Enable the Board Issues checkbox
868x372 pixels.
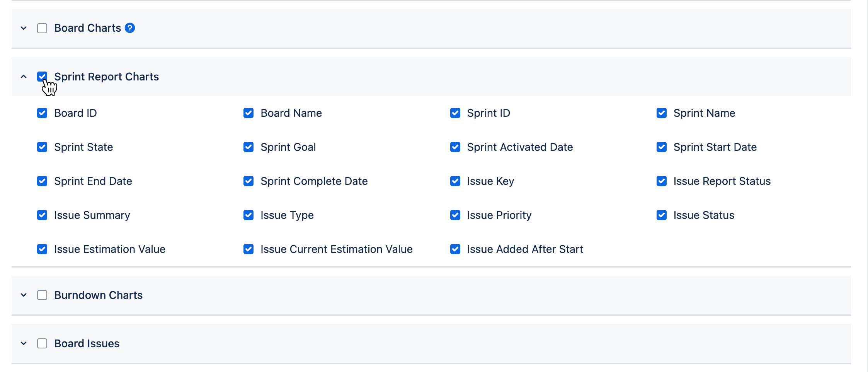coord(42,343)
